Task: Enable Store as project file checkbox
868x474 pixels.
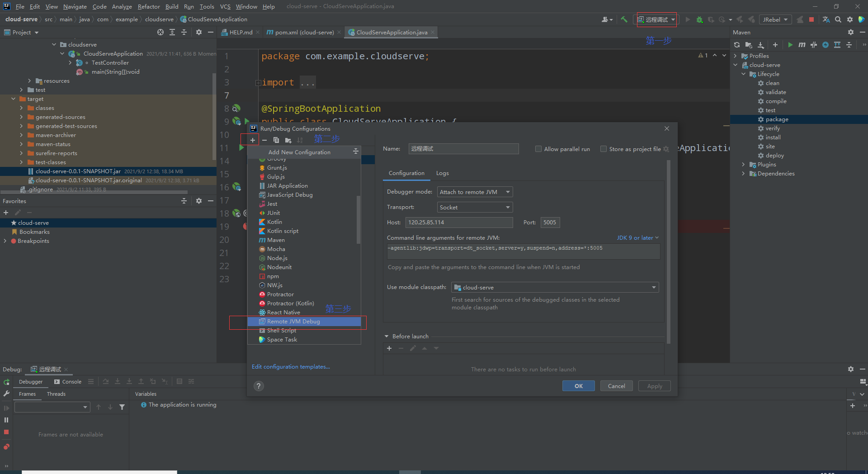Action: click(x=604, y=149)
